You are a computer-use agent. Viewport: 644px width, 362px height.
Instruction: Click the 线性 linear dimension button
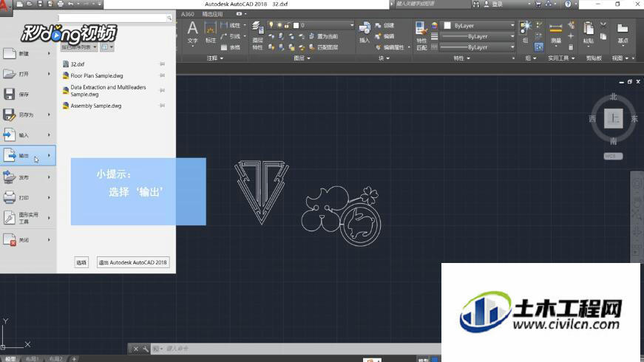pyautogui.click(x=232, y=25)
